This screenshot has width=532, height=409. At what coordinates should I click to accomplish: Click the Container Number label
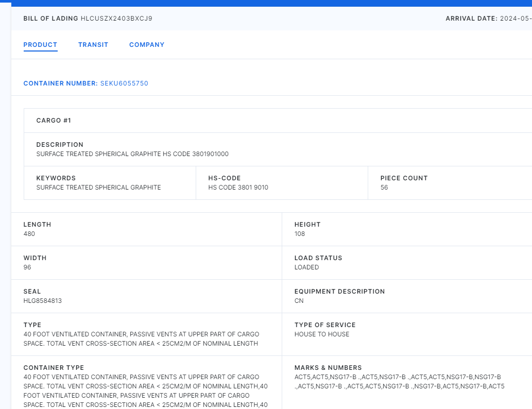point(60,83)
